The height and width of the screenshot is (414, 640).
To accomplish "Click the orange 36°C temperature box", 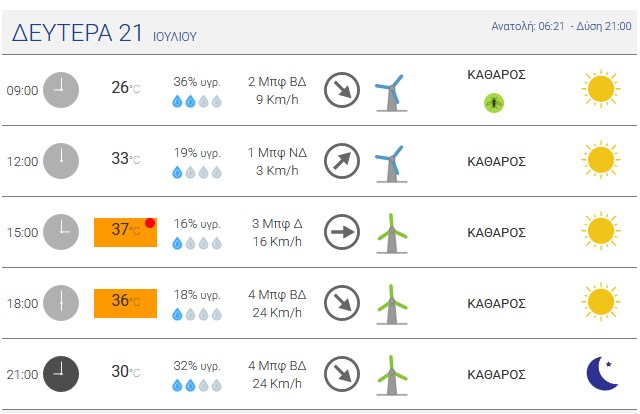I will coord(125,303).
